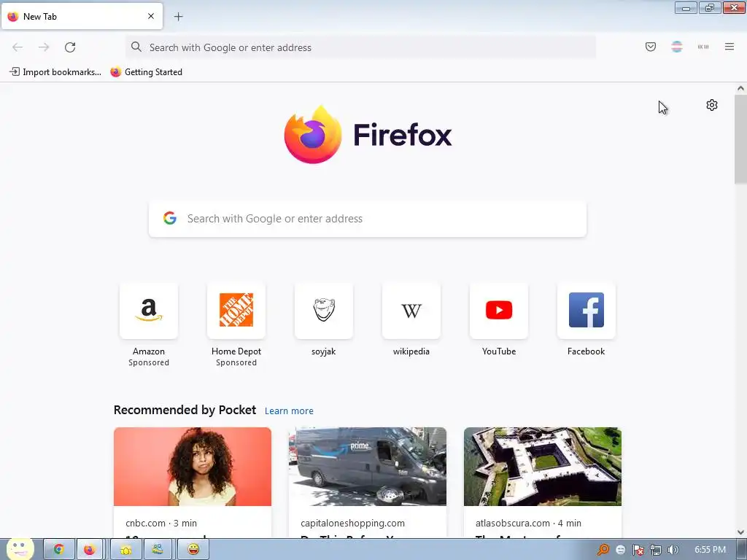
Task: Open Import bookmarks from bookmarks toolbar
Action: 55,72
